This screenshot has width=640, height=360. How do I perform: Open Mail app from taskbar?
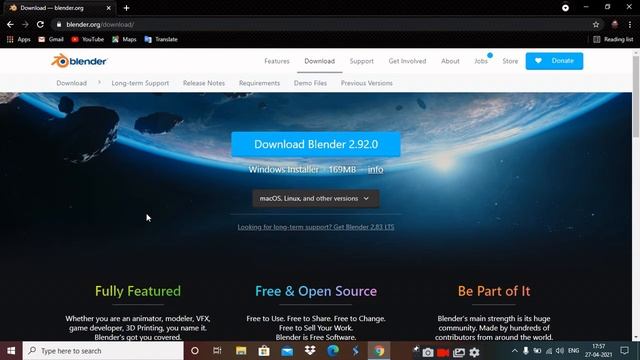pos(287,351)
